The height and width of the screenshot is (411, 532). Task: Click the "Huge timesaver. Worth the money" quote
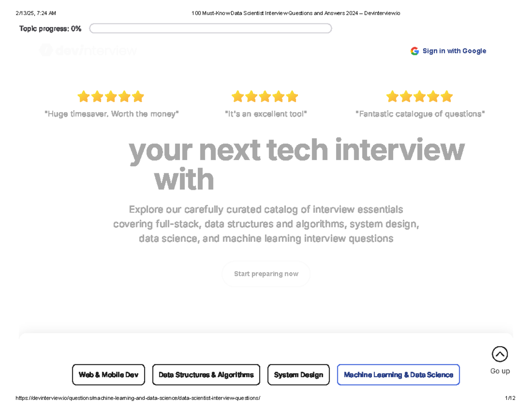coord(111,114)
